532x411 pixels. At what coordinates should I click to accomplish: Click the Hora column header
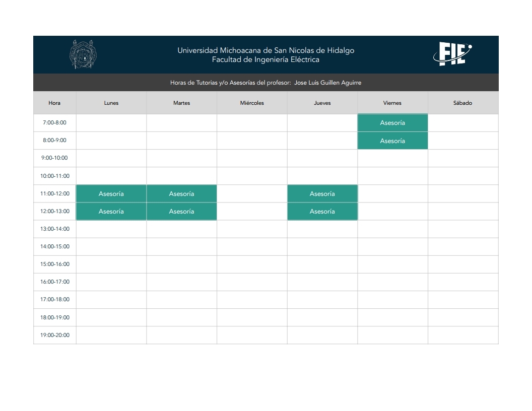tap(54, 103)
